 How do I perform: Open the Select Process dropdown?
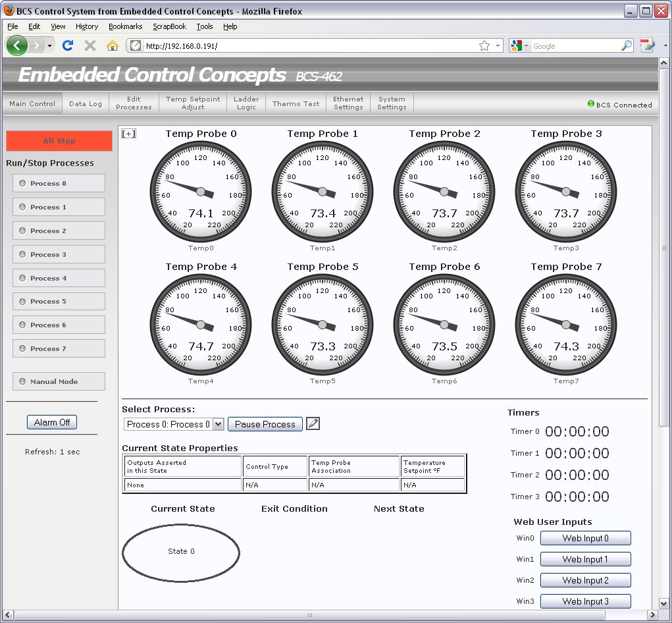[174, 424]
